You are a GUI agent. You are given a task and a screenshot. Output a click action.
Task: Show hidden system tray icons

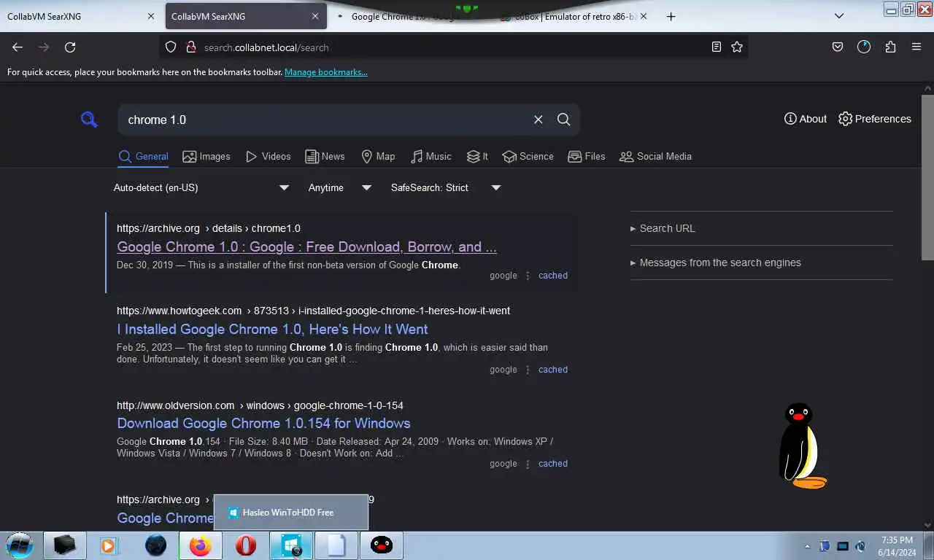click(807, 546)
